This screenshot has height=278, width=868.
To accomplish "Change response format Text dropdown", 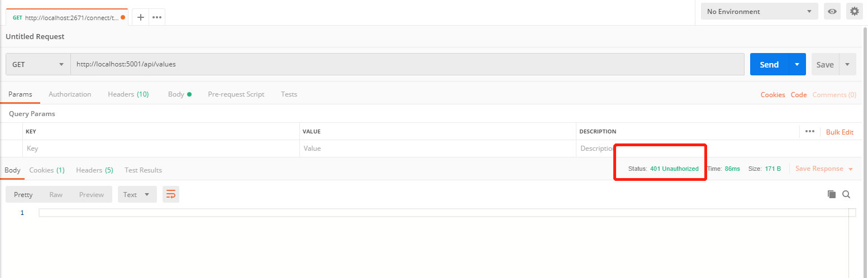I will (137, 194).
